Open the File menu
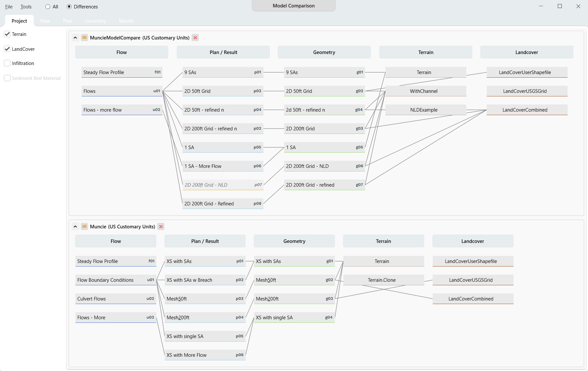This screenshot has width=588, height=371. coord(9,7)
